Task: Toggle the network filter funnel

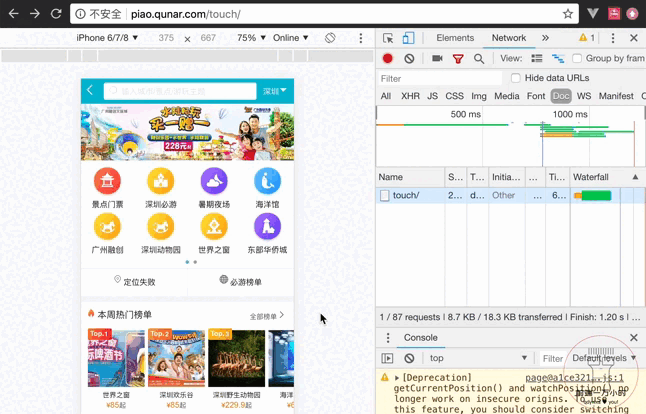Action: pyautogui.click(x=458, y=58)
